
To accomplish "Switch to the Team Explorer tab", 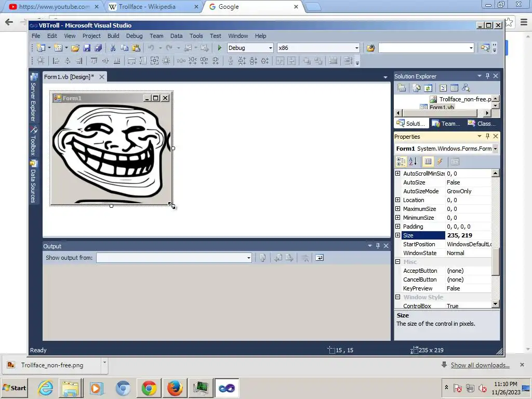I will click(446, 124).
